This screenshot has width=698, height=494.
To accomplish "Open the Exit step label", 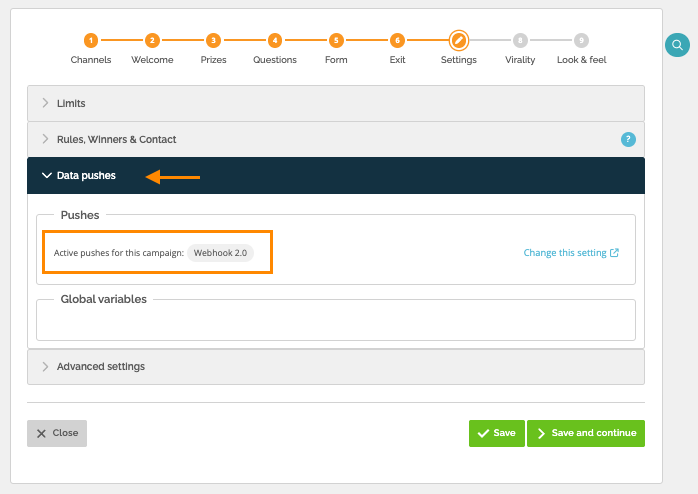I will coord(397,60).
